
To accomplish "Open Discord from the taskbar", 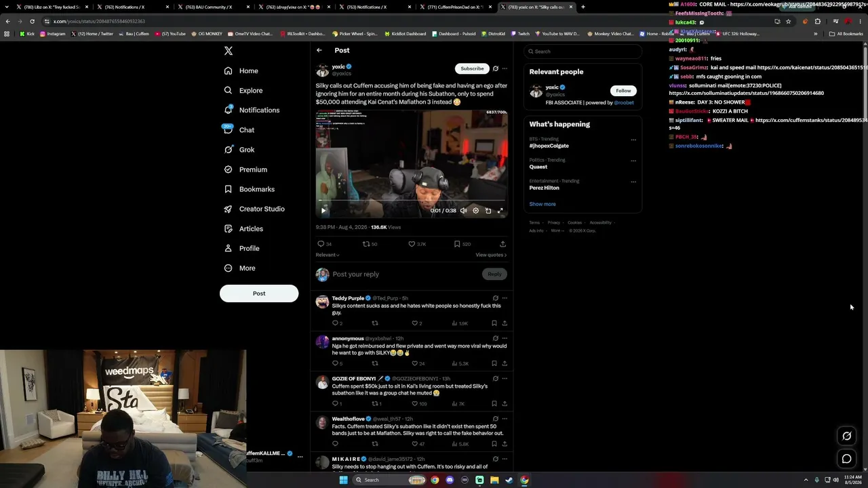I will (x=450, y=480).
